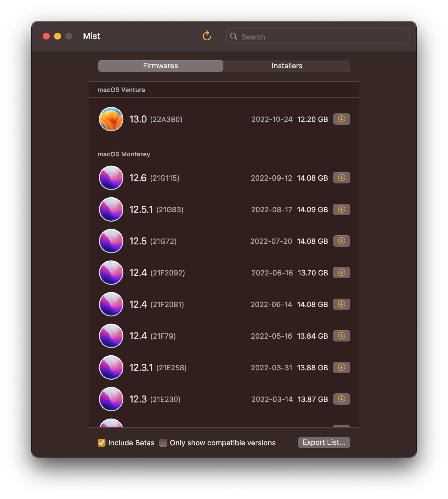Download macOS 12.4 (21F2081) firmware
Viewport: 448px width, 499px height.
341,304
